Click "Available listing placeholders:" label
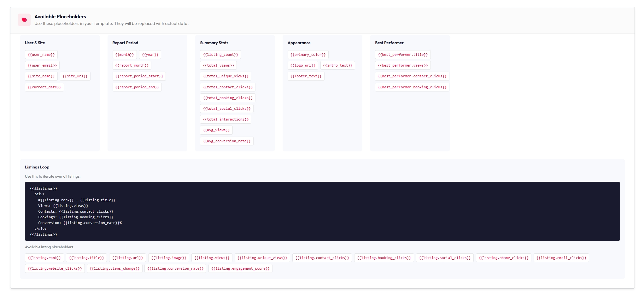 (50, 247)
